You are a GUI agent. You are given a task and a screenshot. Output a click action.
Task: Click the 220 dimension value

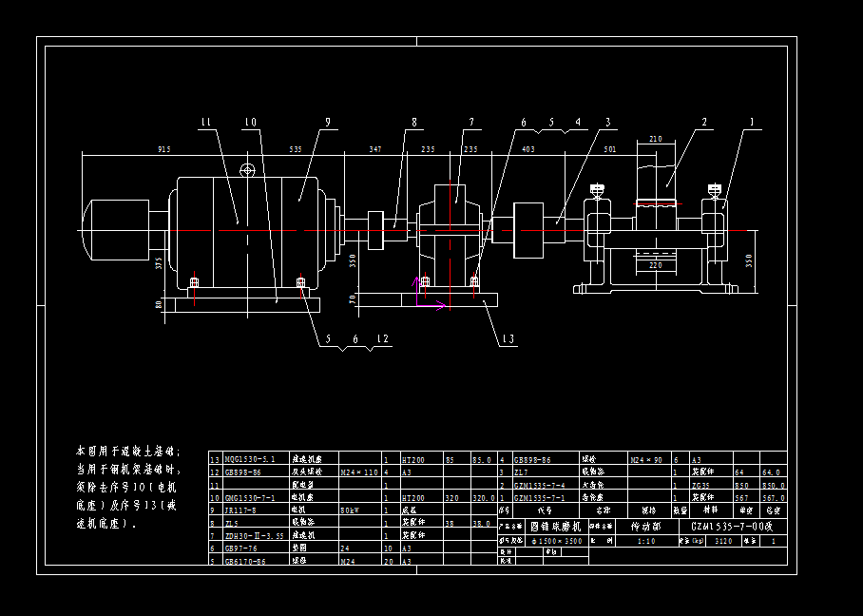tap(656, 265)
